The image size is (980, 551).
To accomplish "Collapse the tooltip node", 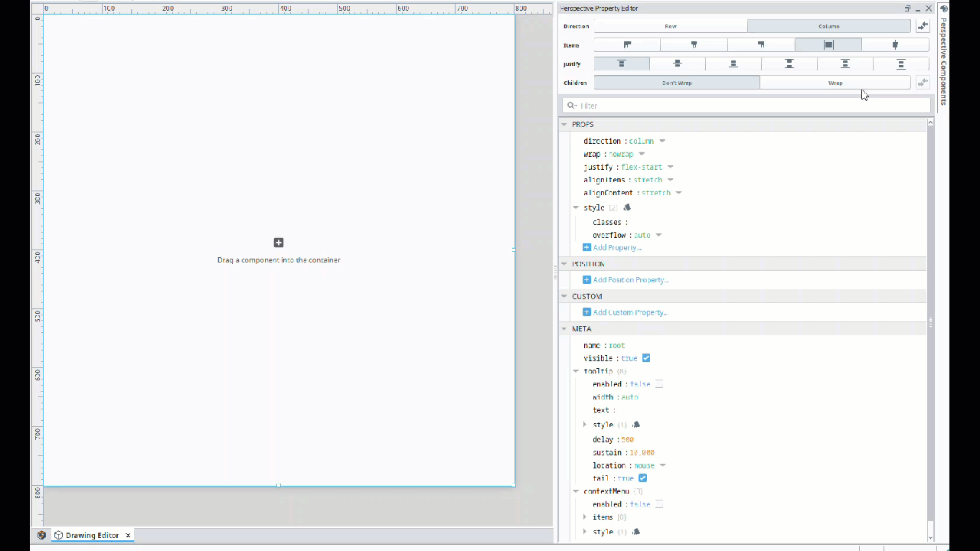I will (577, 371).
